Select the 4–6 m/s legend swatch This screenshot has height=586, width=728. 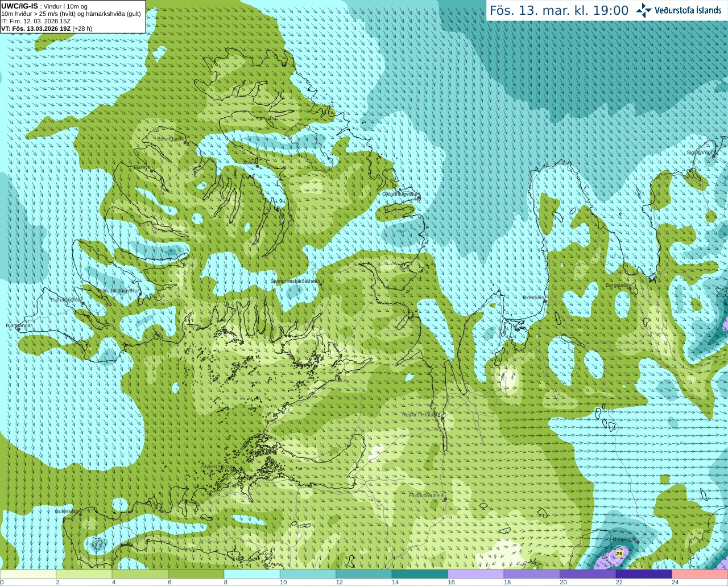pyautogui.click(x=140, y=574)
